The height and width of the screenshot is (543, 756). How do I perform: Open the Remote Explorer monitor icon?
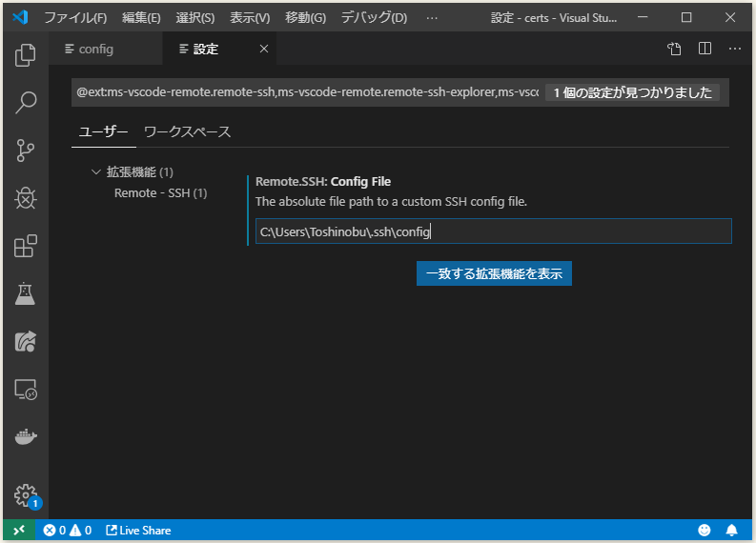(x=25, y=390)
